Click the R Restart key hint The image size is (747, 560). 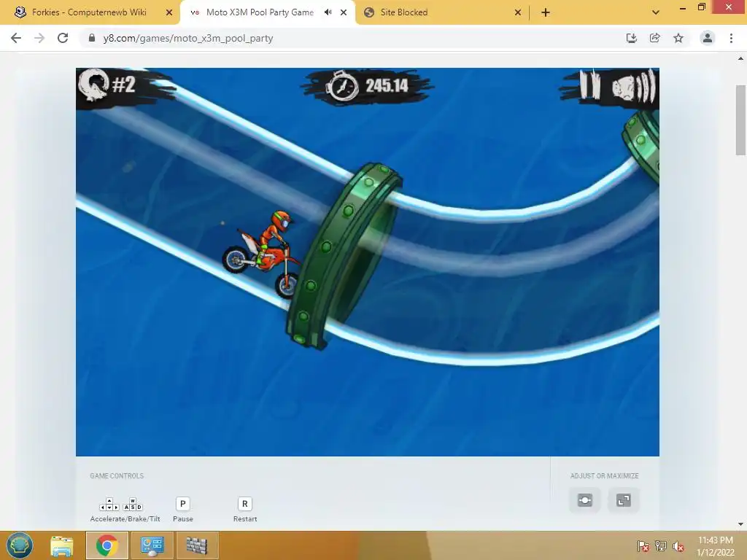pos(245,504)
